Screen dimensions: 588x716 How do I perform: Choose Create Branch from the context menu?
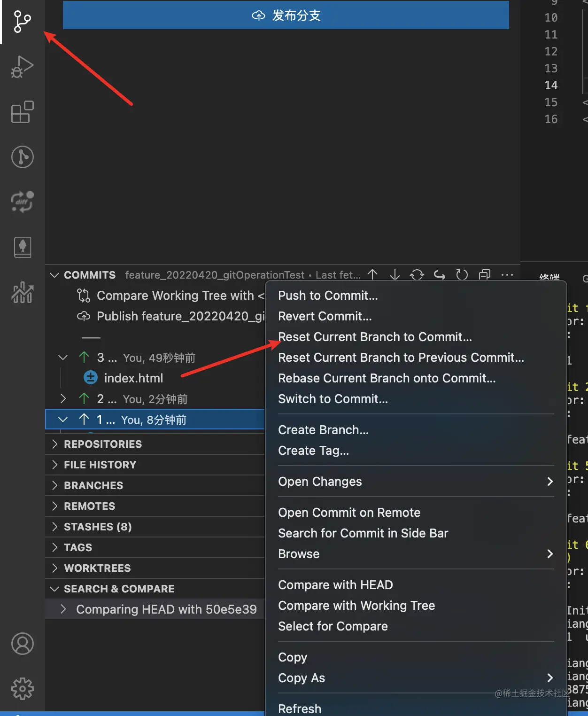click(x=323, y=429)
